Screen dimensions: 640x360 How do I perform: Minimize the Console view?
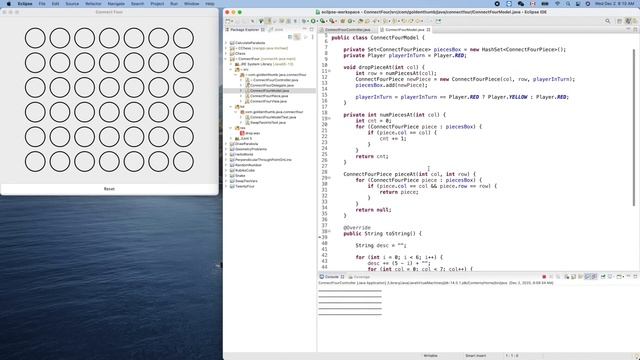coord(629,277)
